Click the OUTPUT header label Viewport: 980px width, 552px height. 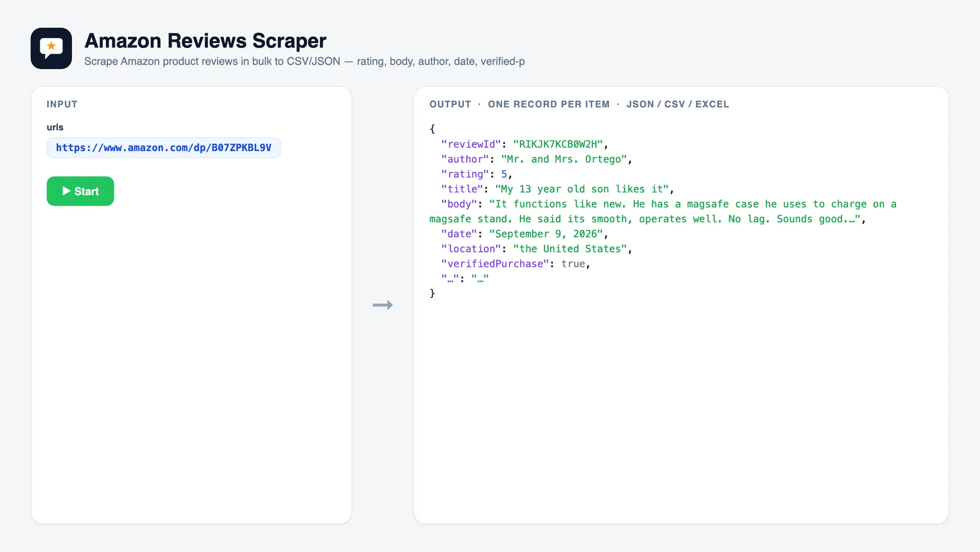(x=450, y=104)
